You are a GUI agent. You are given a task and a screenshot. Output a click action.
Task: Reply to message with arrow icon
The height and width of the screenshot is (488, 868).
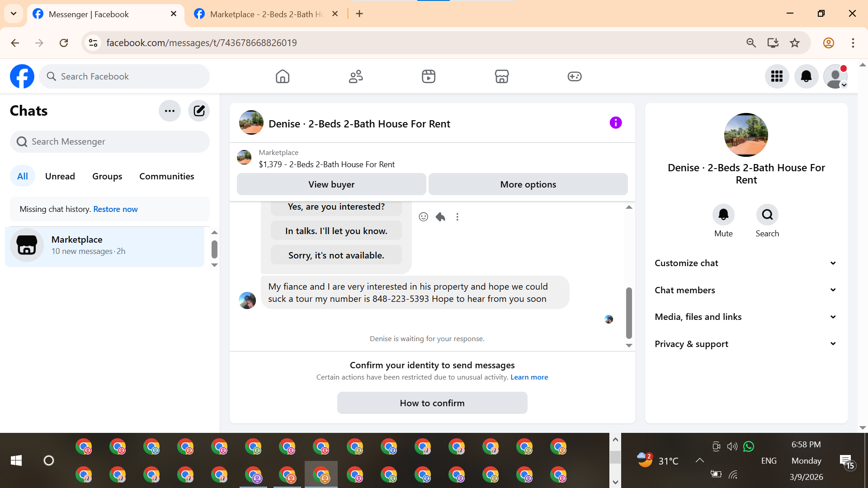click(440, 217)
